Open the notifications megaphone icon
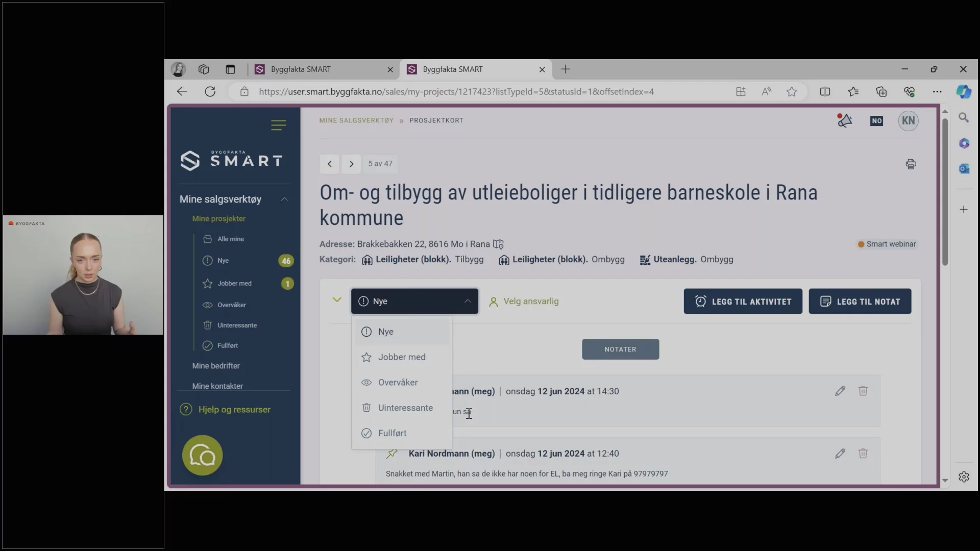The image size is (980, 551). point(844,120)
